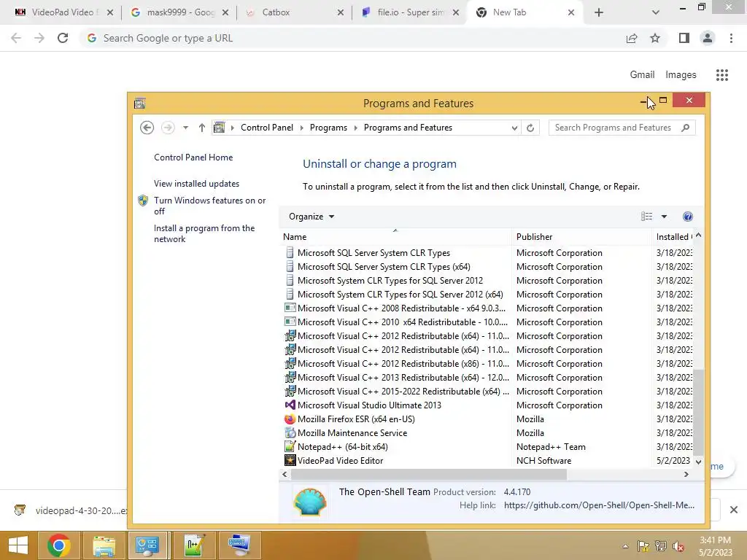Open the Chrome profile avatar

coord(708,38)
